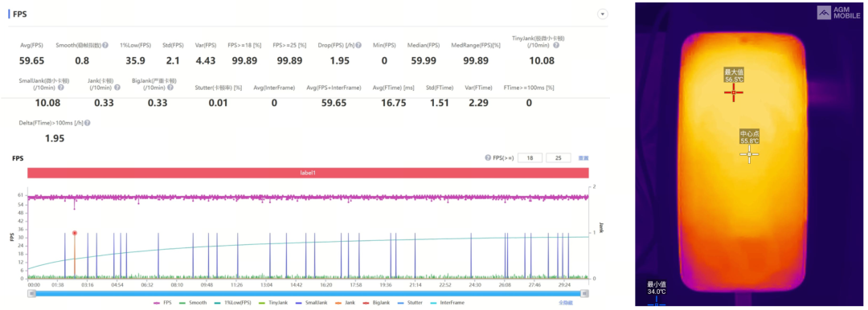Screen dimensions: 868x310
Task: Click the 重置 reset link
Action: pos(583,158)
